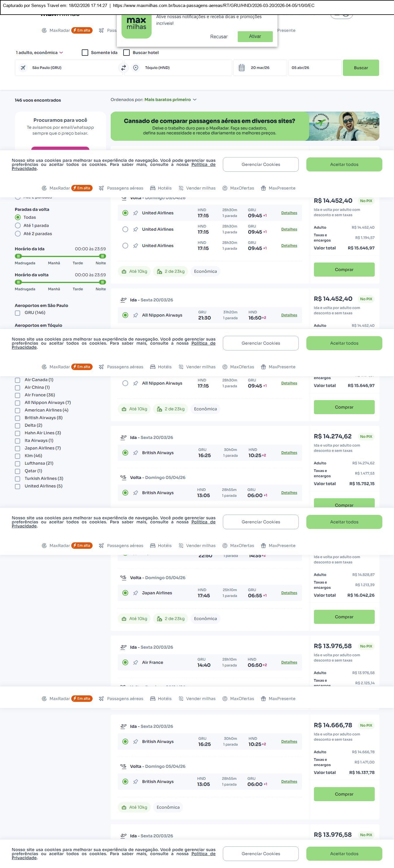Click the airplane icon in São Paulo field
This screenshot has height=868, width=394.
[x=23, y=68]
